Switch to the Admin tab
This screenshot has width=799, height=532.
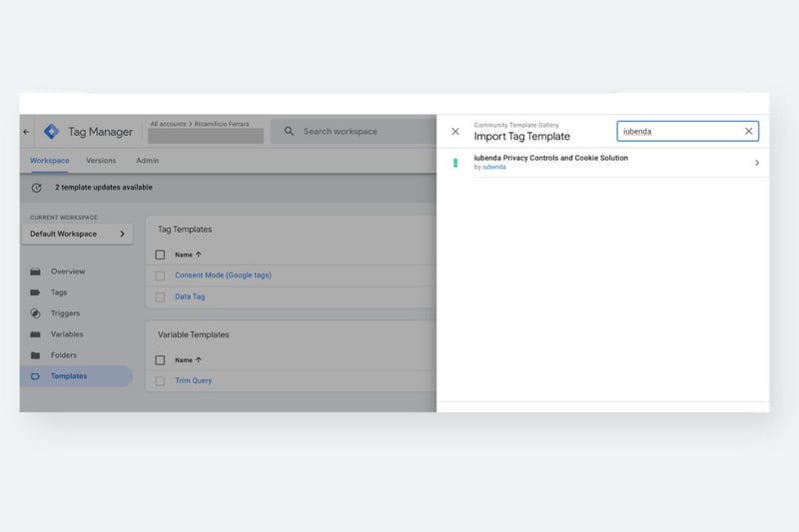(x=147, y=161)
